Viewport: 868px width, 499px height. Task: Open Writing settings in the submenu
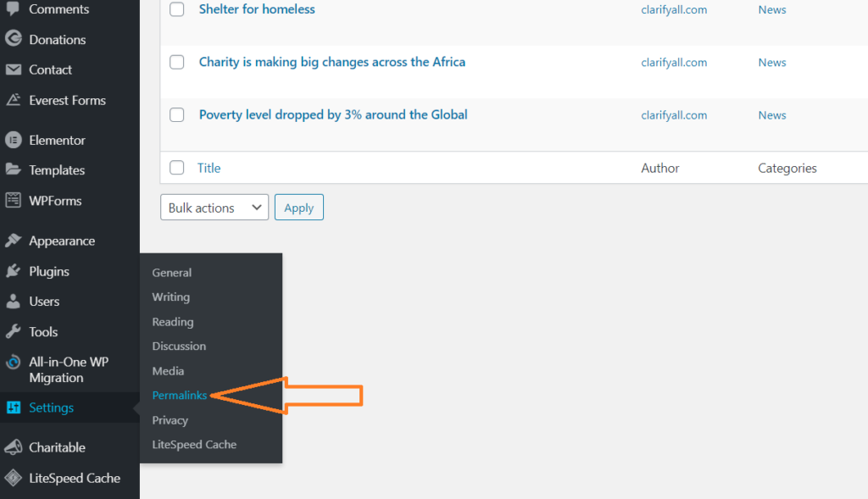170,297
